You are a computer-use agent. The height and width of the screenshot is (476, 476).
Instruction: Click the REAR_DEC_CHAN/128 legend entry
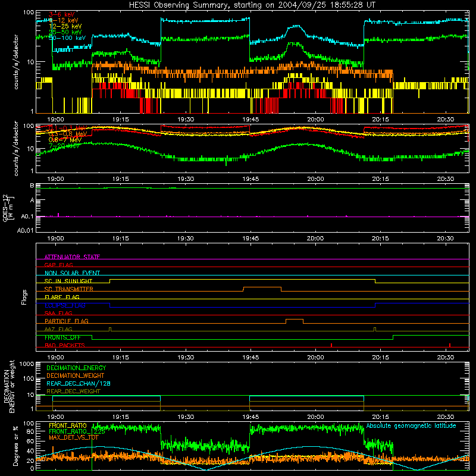tap(79, 383)
